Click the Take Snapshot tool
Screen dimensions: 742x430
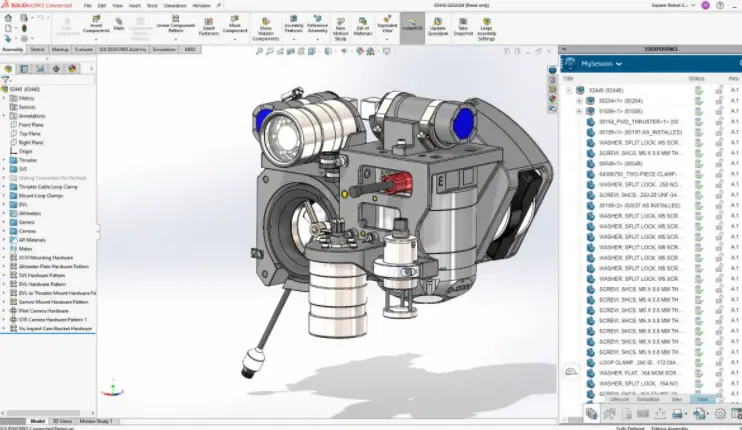point(463,27)
